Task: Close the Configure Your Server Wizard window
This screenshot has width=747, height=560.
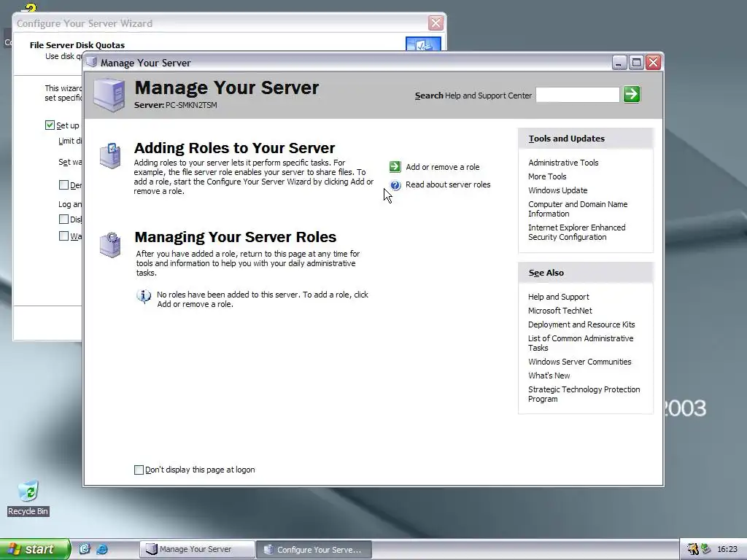Action: tap(436, 23)
